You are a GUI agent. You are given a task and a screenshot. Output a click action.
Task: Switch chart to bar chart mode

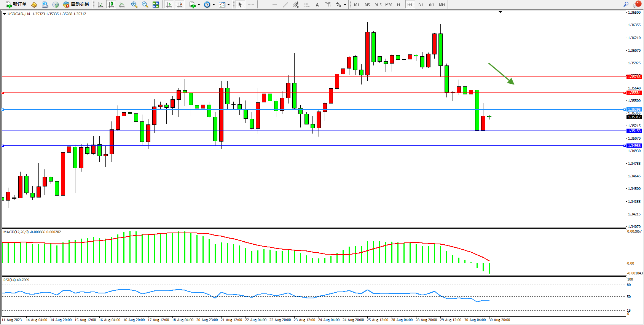(100, 5)
